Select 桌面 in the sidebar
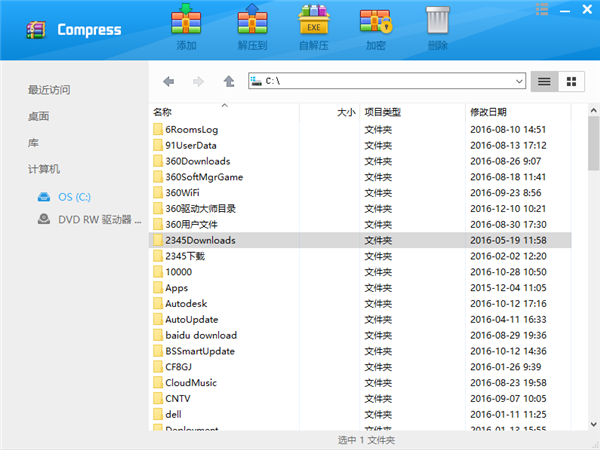 (x=38, y=116)
